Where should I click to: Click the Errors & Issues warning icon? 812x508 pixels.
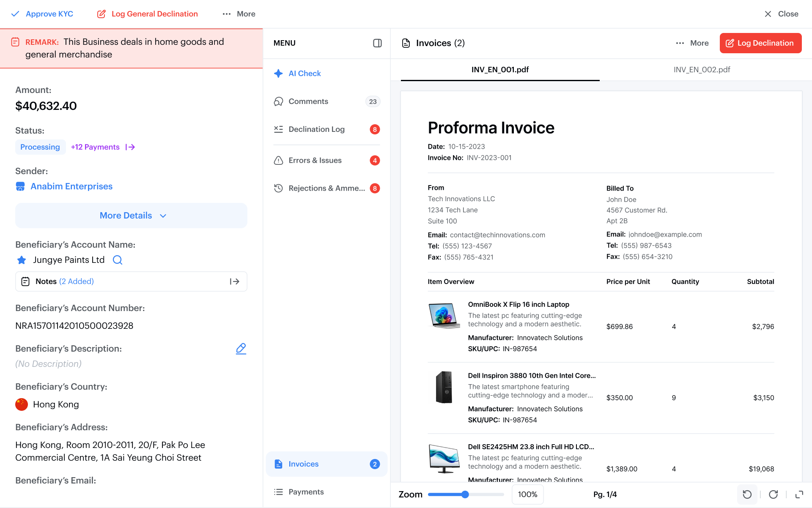tap(278, 161)
